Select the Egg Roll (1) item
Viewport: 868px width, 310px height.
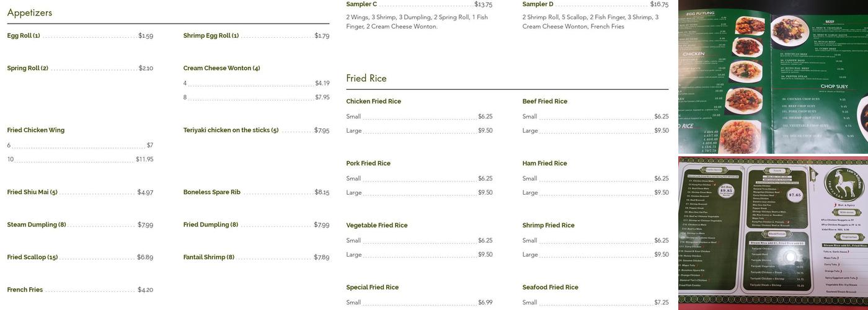coord(24,36)
